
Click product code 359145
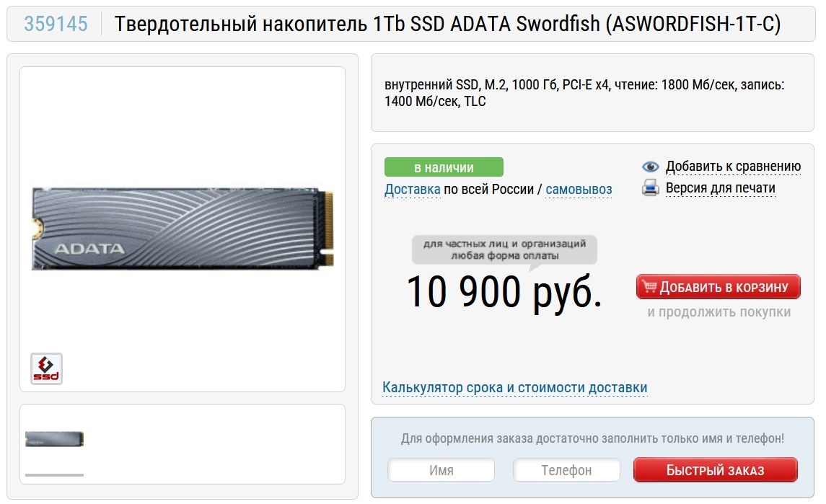(x=56, y=24)
